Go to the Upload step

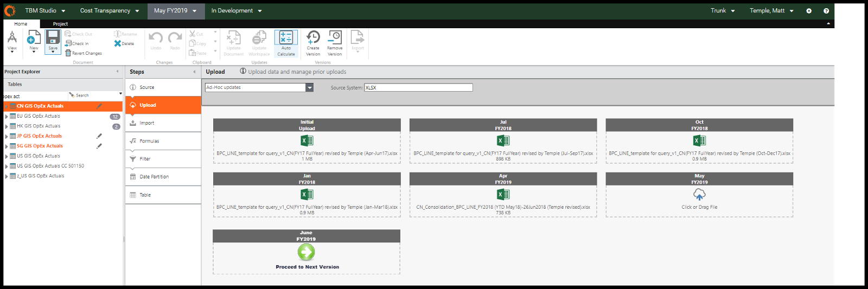pos(163,105)
